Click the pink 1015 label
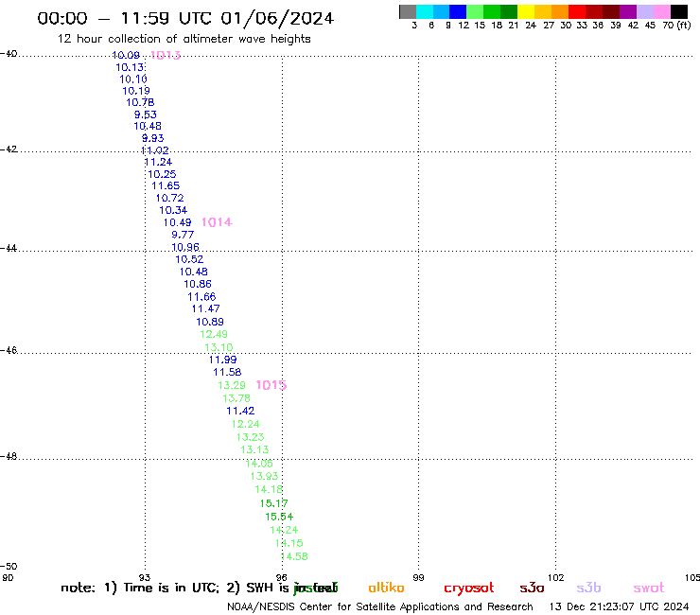Screen dimensions: 700x615 click(x=271, y=385)
